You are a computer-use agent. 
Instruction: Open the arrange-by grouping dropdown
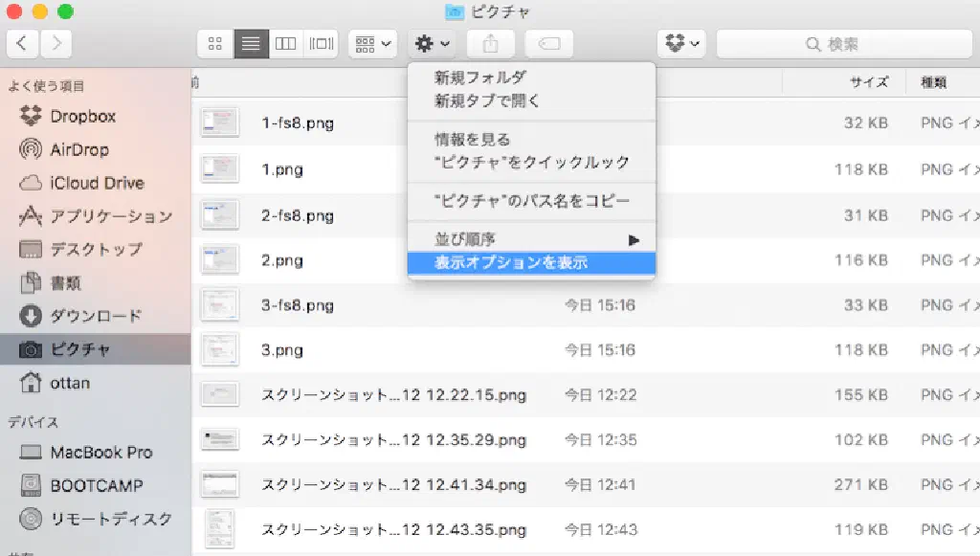[x=372, y=43]
